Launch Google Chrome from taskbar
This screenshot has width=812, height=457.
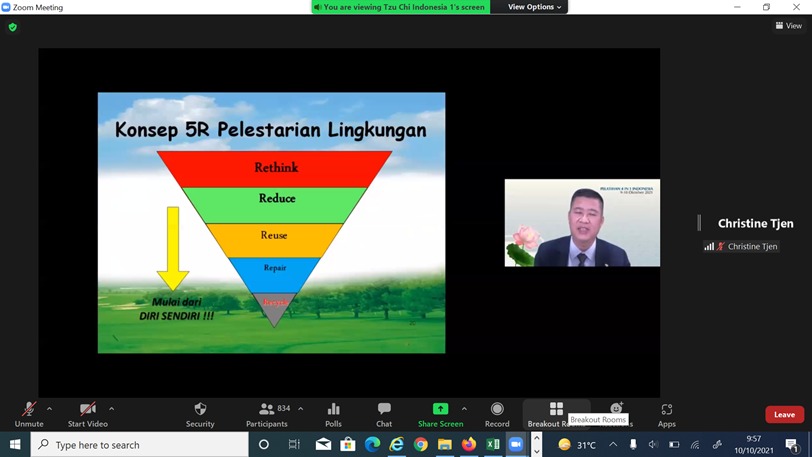(x=420, y=445)
